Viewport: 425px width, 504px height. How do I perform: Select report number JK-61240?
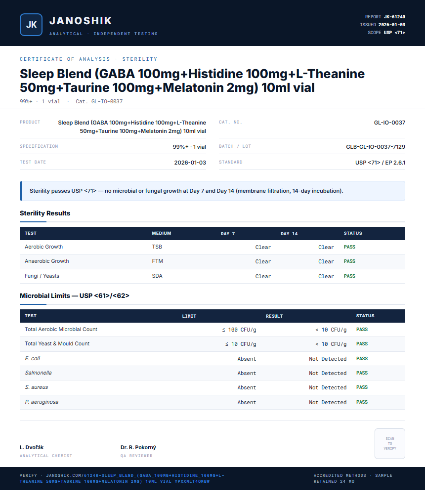(x=394, y=17)
